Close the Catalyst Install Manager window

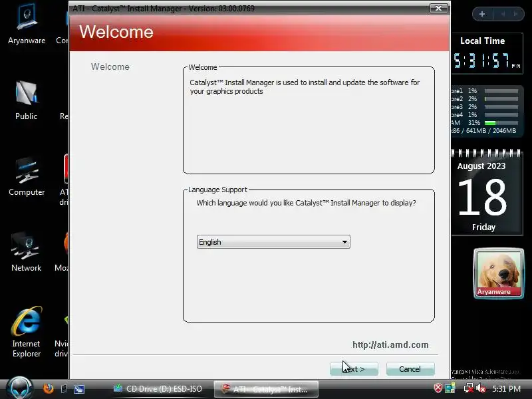438,8
